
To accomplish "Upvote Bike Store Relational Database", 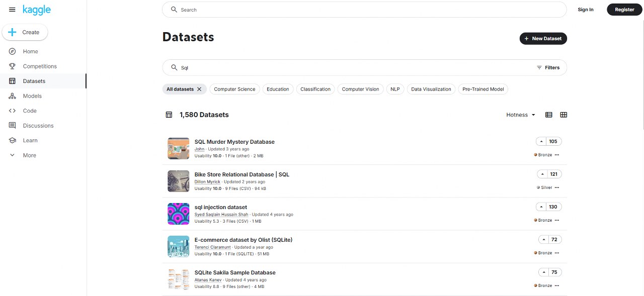I will [543, 174].
